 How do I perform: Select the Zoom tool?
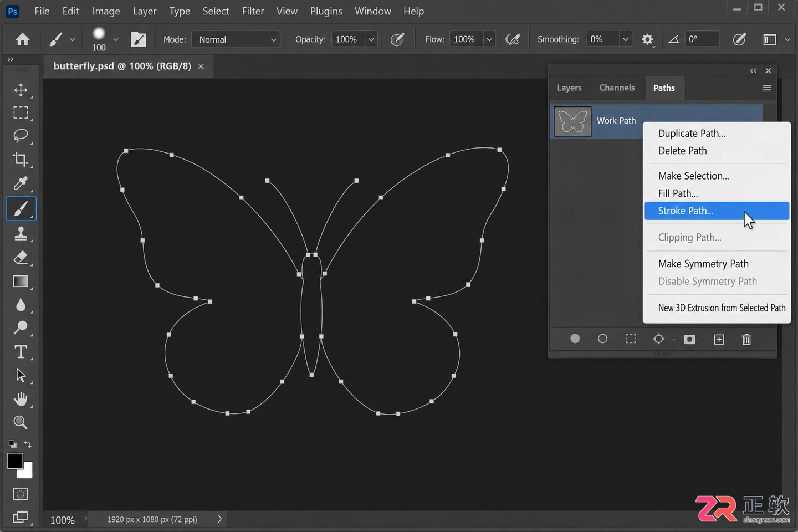tap(21, 422)
